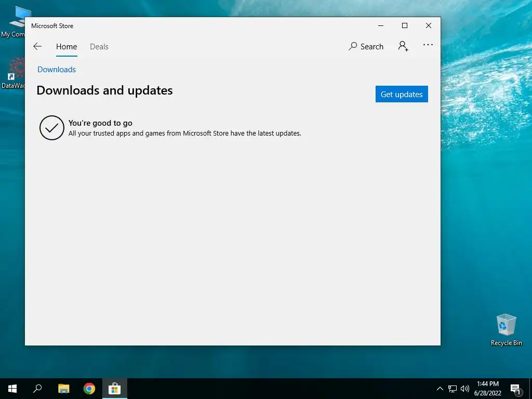The height and width of the screenshot is (399, 532).
Task: Select the DataWag desktop shortcut
Action: (12, 73)
